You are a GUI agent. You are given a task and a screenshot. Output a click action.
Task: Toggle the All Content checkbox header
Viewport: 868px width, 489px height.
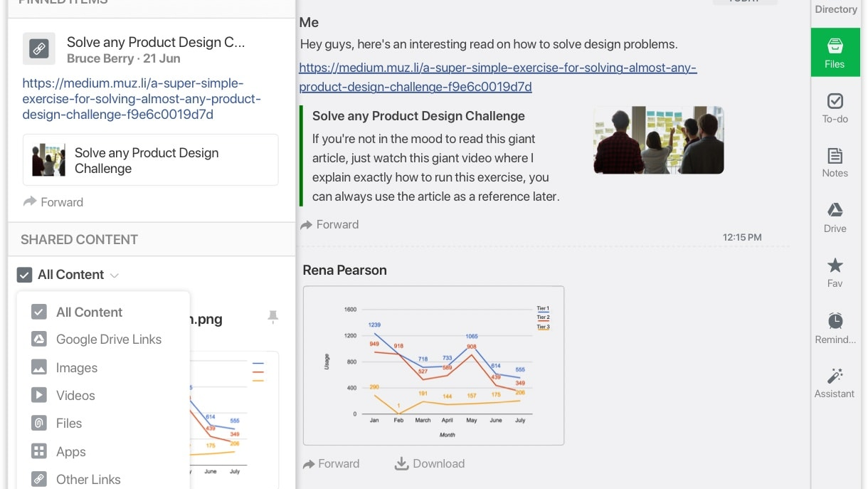(x=24, y=275)
